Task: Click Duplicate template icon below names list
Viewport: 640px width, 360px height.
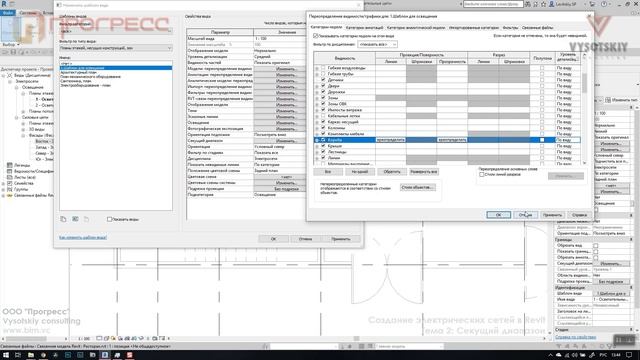Action: (x=63, y=219)
